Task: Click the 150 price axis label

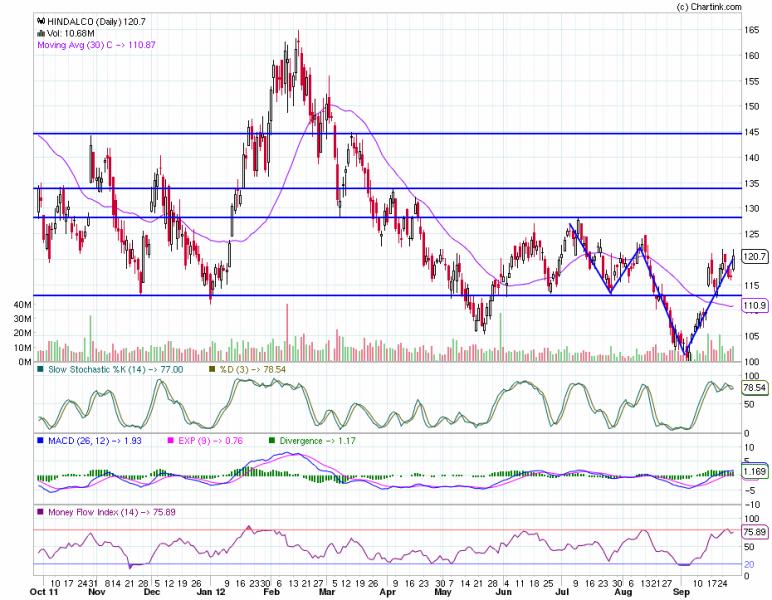Action: pos(751,106)
